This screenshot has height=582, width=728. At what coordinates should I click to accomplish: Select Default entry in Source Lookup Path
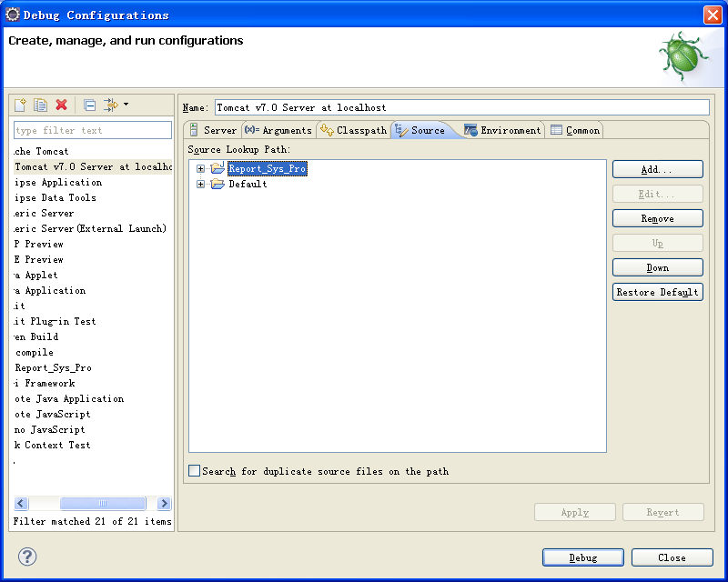click(248, 185)
